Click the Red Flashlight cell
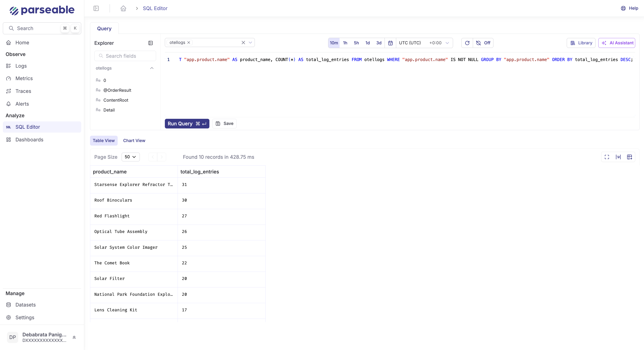 pyautogui.click(x=134, y=216)
